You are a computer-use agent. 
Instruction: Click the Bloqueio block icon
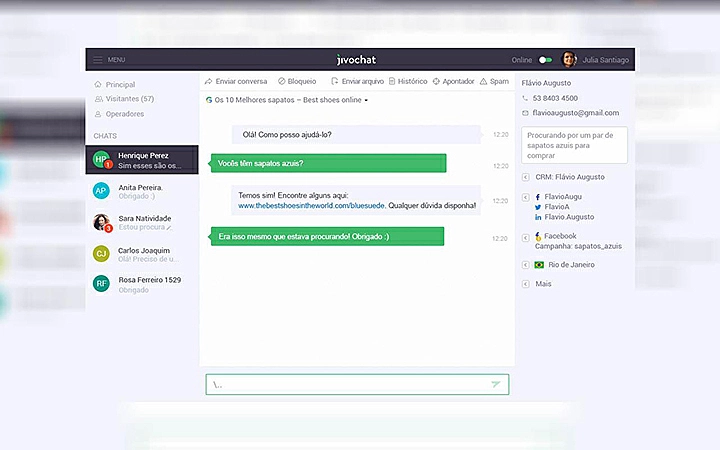coord(281,81)
